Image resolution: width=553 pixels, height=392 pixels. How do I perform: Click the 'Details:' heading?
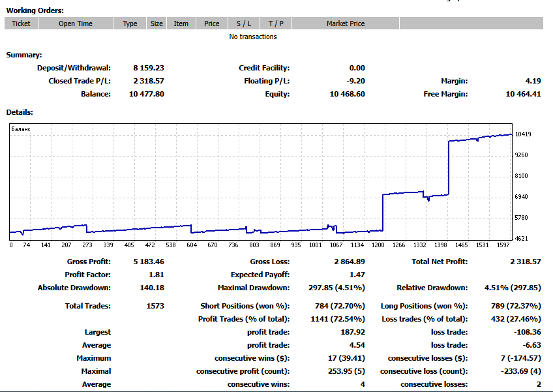[20, 113]
